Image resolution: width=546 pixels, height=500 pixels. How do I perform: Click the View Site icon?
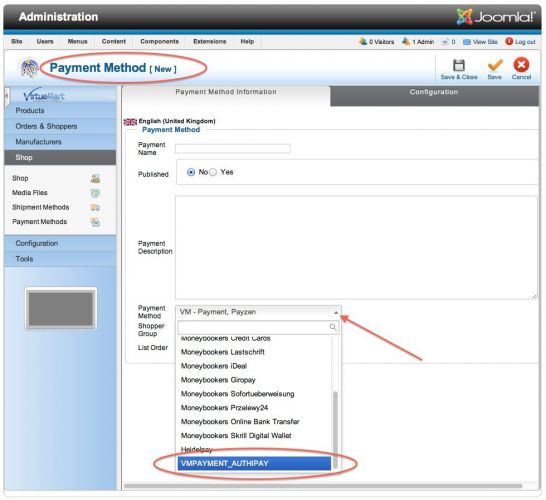coord(467,42)
